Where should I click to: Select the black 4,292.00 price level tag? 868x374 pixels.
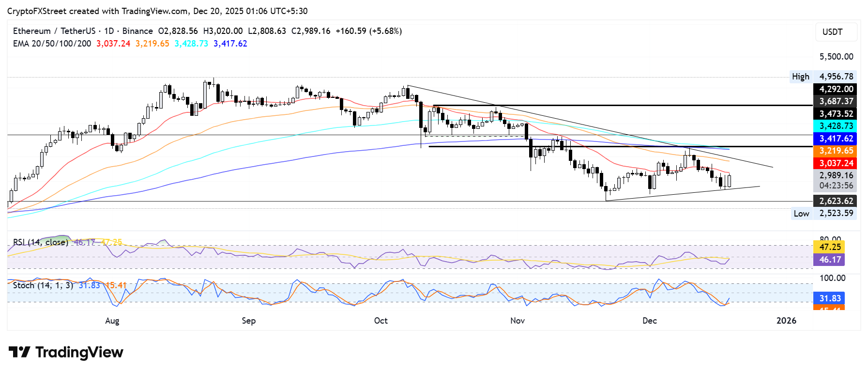836,89
